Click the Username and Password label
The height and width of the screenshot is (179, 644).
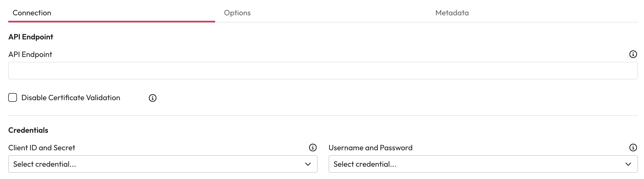pos(370,148)
